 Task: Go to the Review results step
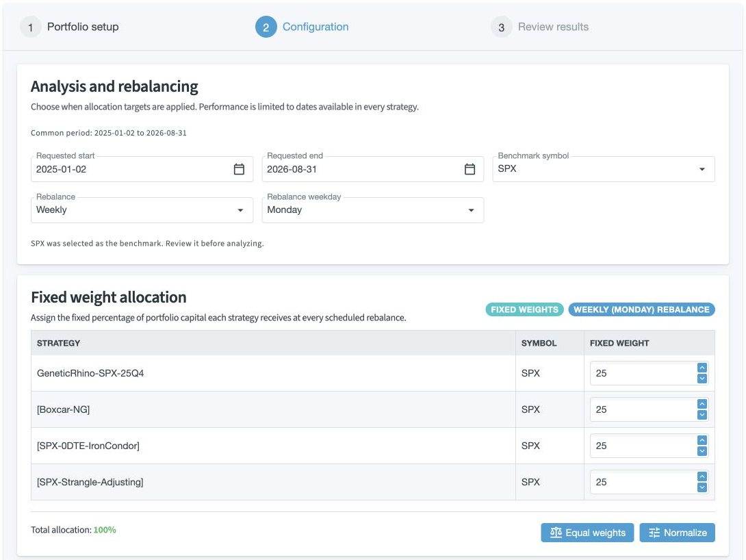coord(553,27)
